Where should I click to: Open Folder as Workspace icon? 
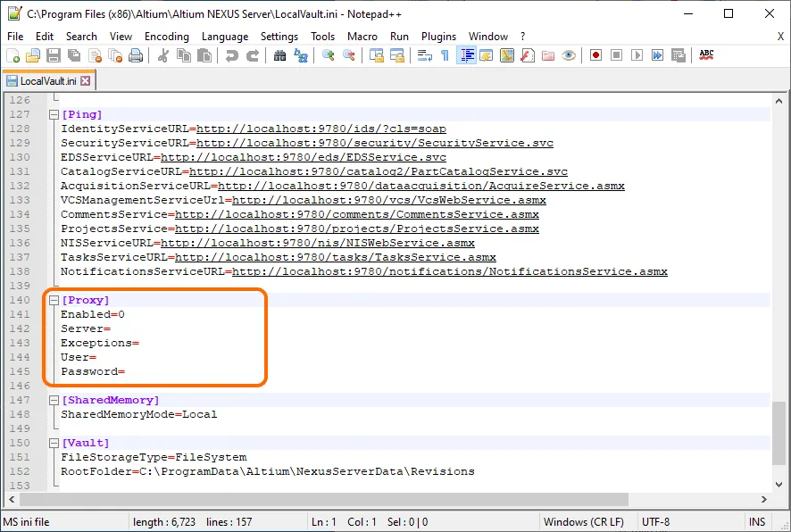tap(548, 55)
